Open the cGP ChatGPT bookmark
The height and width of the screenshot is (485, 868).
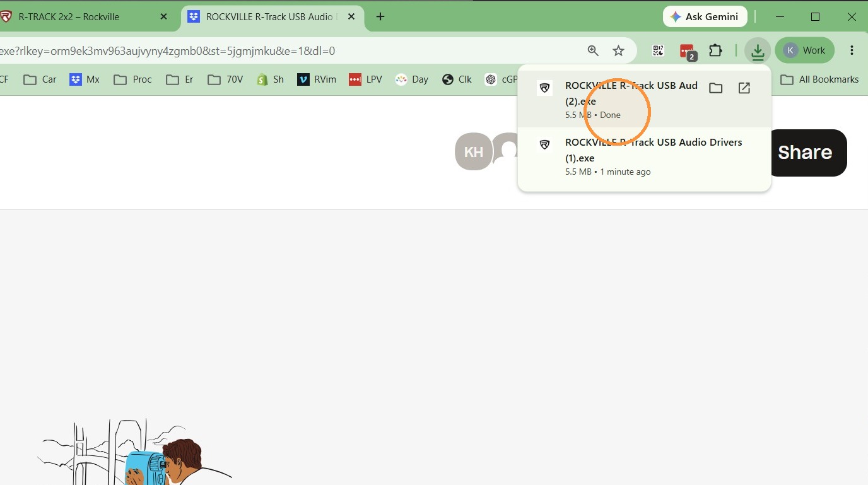click(501, 79)
